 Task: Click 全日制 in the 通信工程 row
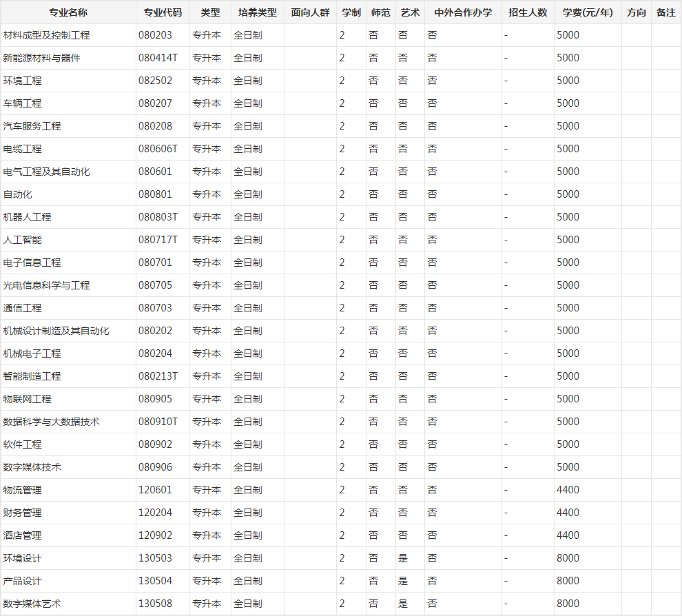pyautogui.click(x=248, y=308)
